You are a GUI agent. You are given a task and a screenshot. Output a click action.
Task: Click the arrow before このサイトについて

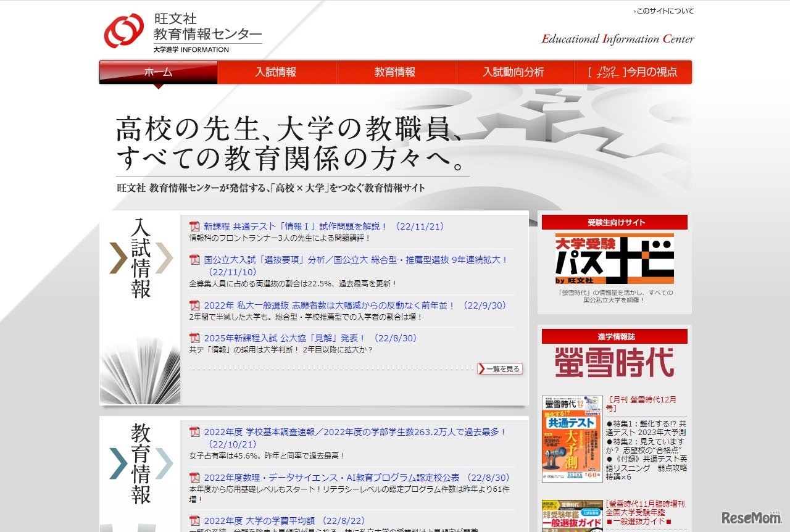pos(634,11)
